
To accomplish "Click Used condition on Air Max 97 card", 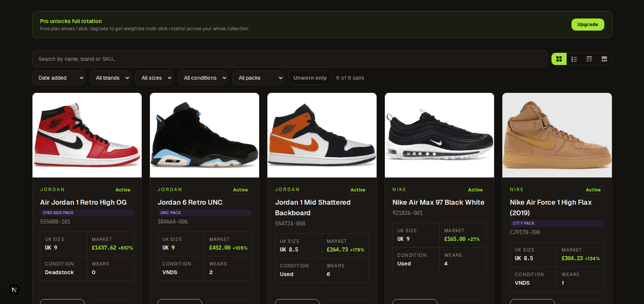I will coord(404,264).
